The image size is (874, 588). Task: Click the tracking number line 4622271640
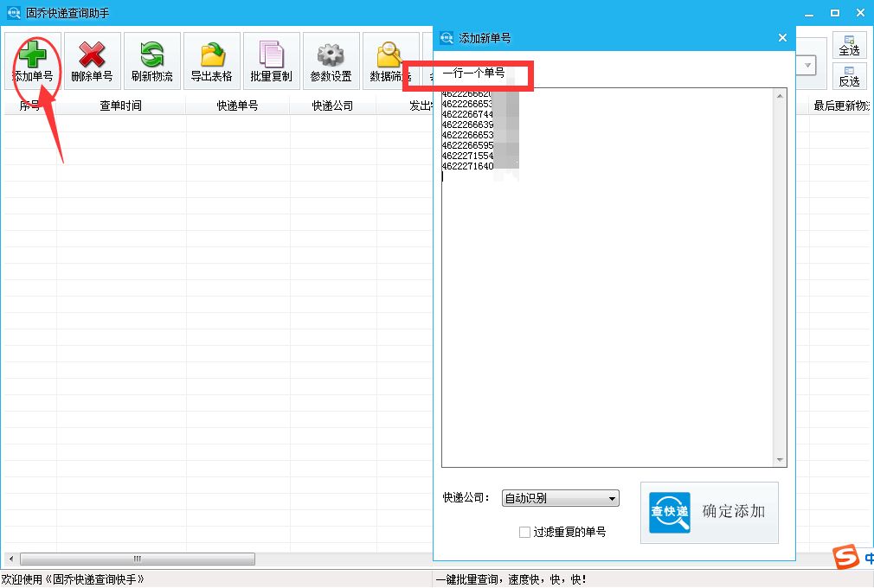[467, 166]
